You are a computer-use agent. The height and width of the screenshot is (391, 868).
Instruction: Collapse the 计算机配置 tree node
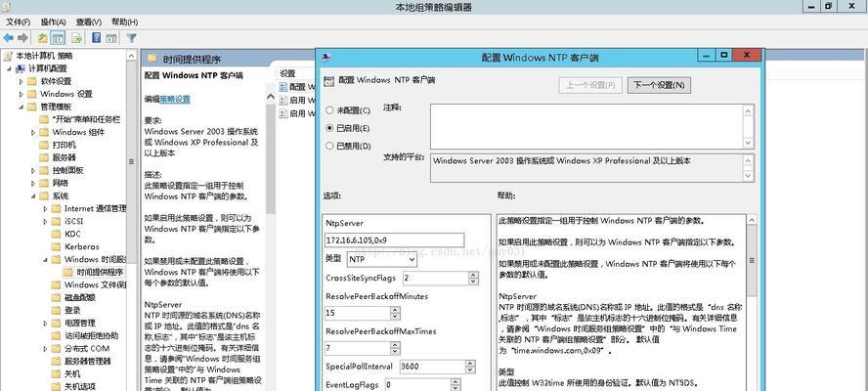click(x=10, y=68)
